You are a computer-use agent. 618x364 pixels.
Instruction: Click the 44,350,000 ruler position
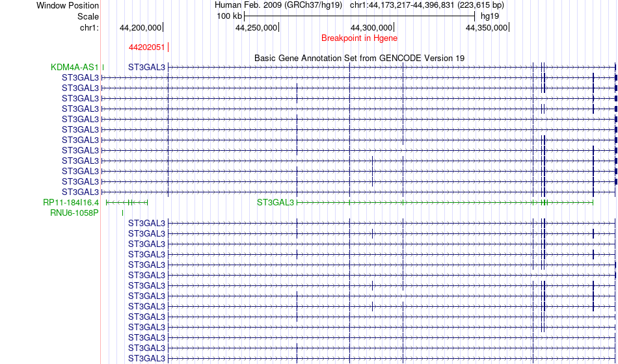coord(487,28)
